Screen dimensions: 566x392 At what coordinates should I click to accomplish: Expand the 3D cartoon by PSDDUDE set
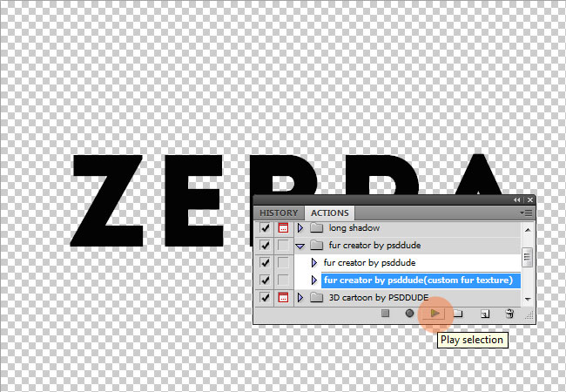(x=300, y=297)
